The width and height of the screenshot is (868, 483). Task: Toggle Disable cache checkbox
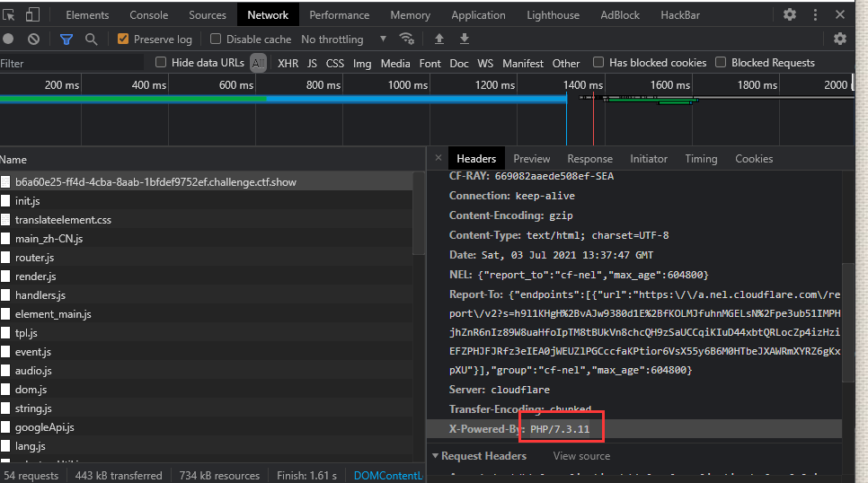tap(216, 39)
